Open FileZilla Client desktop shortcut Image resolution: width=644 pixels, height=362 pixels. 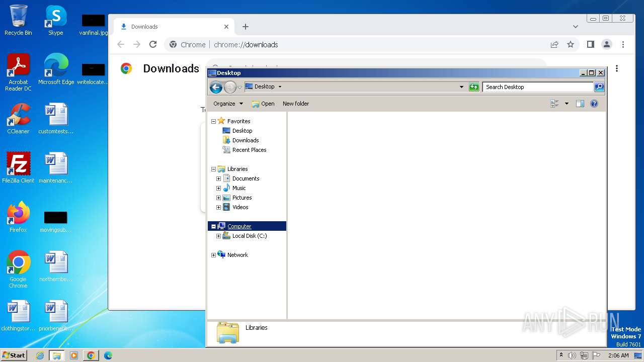point(18,168)
